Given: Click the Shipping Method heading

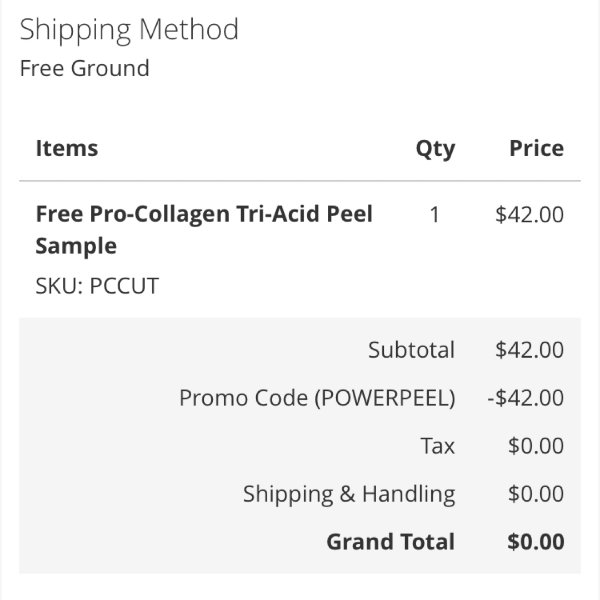Looking at the screenshot, I should [129, 31].
